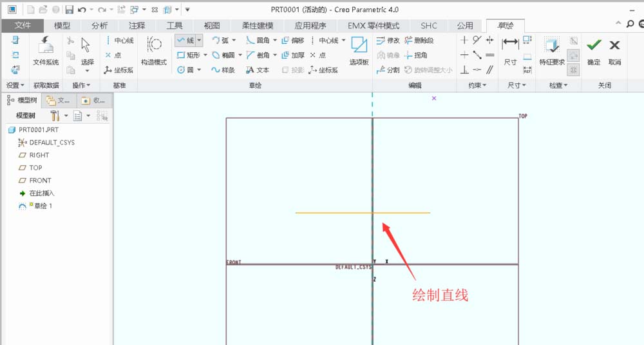Click the File System (文件系统) import icon
This screenshot has height=345, width=644.
click(x=46, y=50)
